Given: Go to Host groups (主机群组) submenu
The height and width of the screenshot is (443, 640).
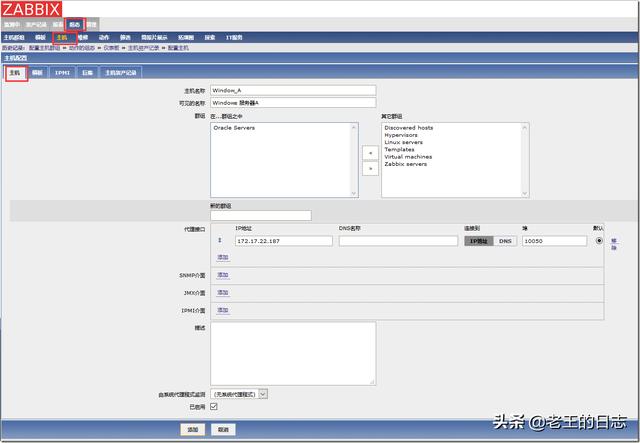Looking at the screenshot, I should pyautogui.click(x=14, y=38).
